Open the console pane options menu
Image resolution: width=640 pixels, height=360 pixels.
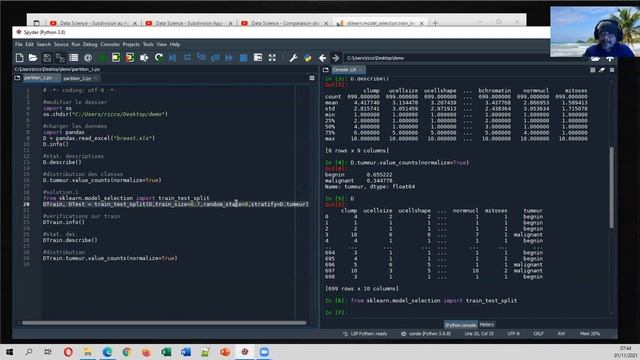click(x=612, y=70)
